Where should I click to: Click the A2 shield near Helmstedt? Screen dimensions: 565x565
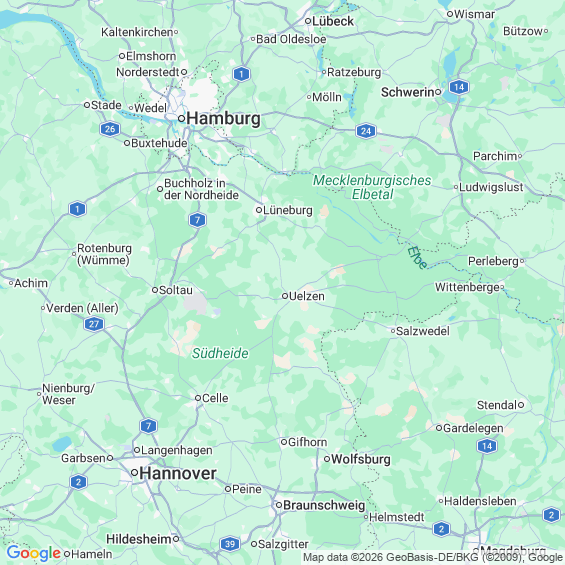441,529
